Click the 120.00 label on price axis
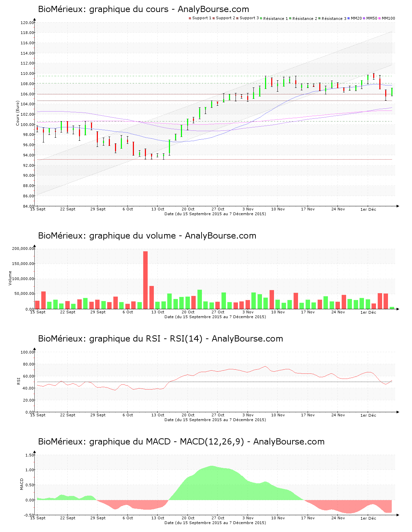This screenshot has height=532, width=412. [27, 23]
